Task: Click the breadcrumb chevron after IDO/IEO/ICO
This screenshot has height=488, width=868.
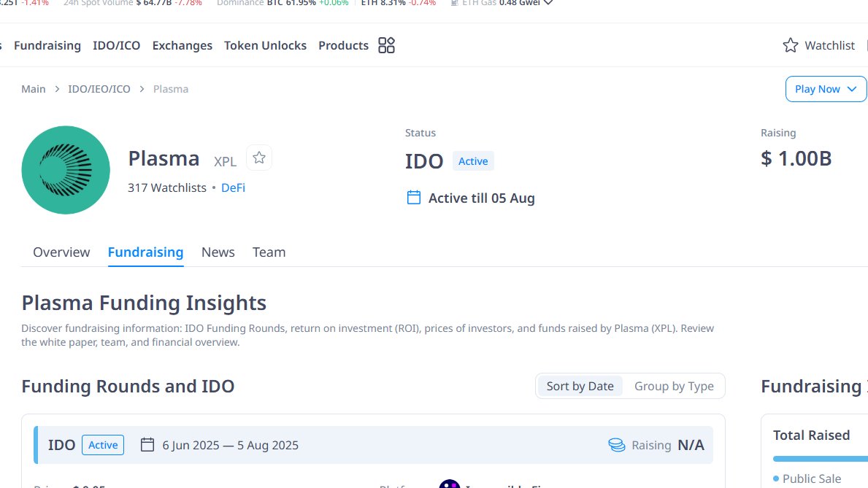Action: [x=142, y=89]
